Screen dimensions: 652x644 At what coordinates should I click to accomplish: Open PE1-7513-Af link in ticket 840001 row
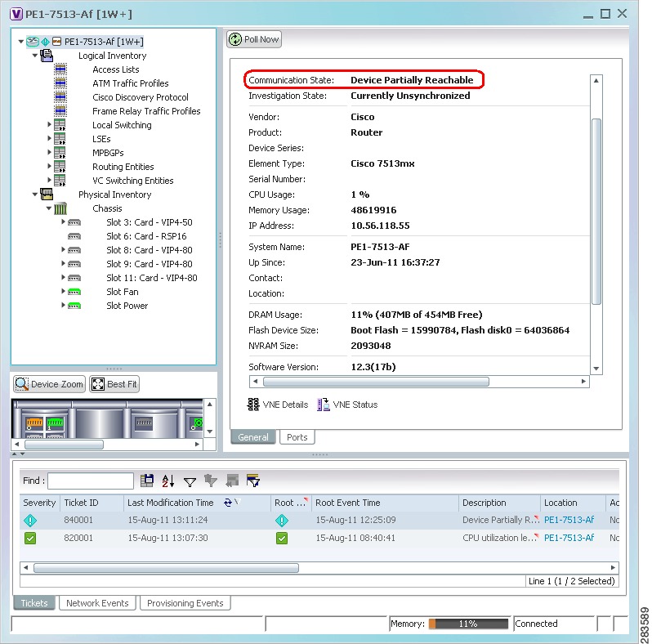click(569, 520)
